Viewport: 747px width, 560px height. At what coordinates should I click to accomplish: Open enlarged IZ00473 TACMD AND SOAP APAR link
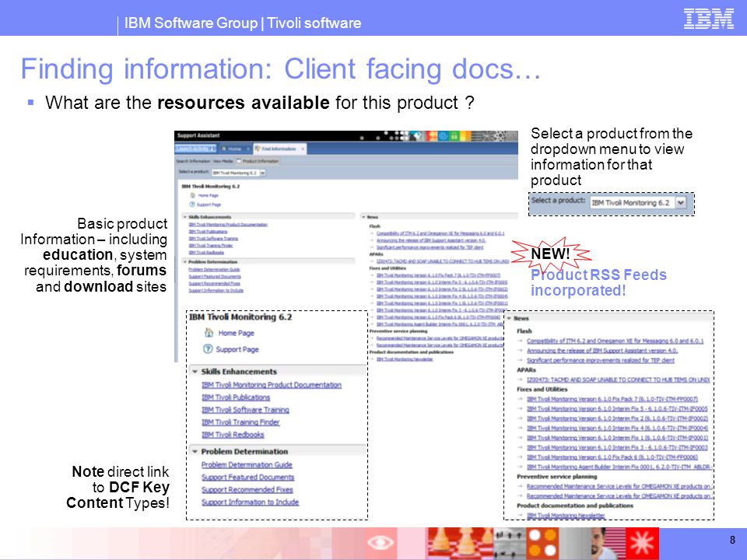(619, 380)
